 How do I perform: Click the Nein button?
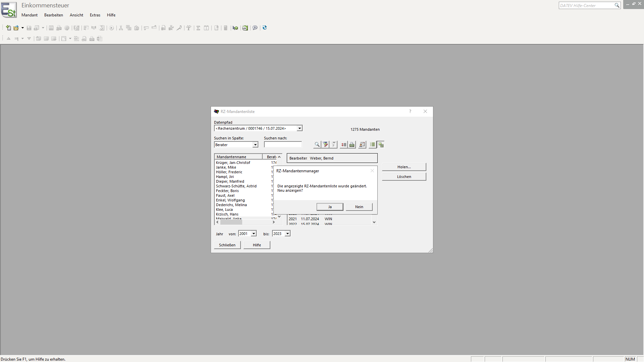pos(359,207)
